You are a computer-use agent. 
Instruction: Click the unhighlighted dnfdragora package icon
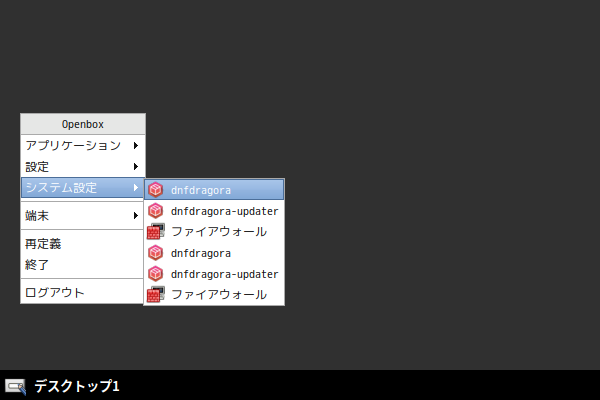pyautogui.click(x=155, y=253)
